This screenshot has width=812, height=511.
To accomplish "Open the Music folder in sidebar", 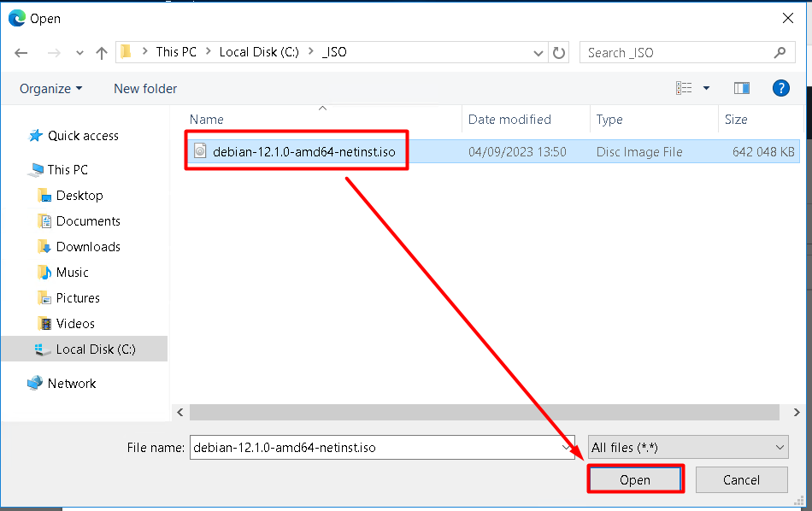I will coord(72,273).
